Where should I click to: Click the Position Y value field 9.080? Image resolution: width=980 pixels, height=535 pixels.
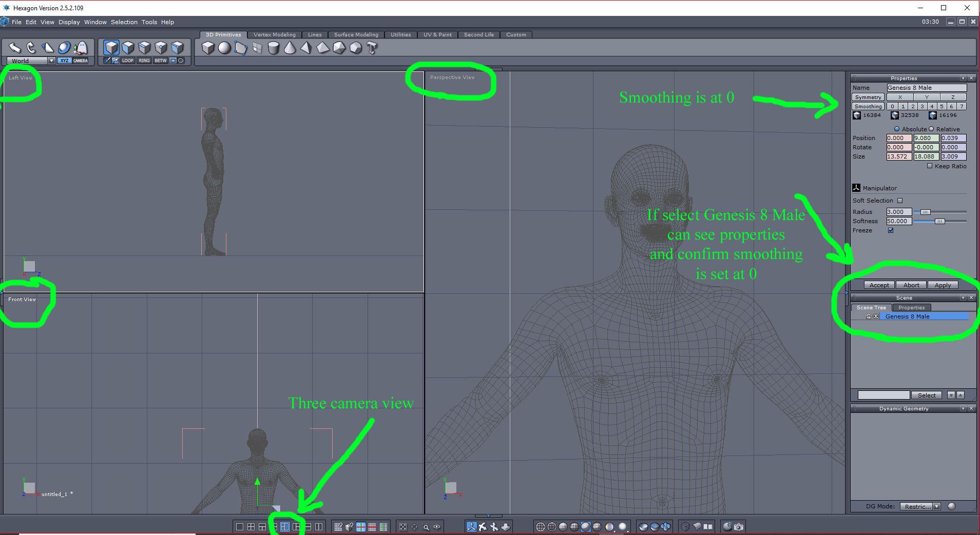click(926, 138)
